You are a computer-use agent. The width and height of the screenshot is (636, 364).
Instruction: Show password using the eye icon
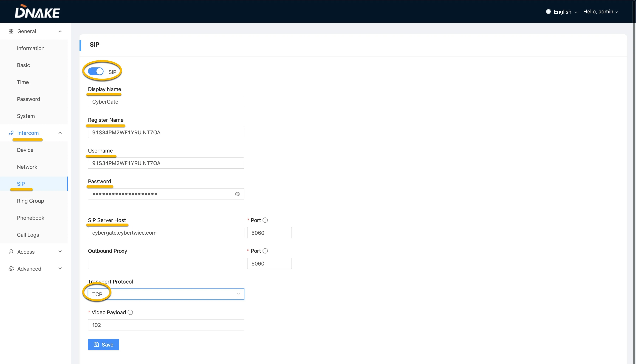click(237, 194)
